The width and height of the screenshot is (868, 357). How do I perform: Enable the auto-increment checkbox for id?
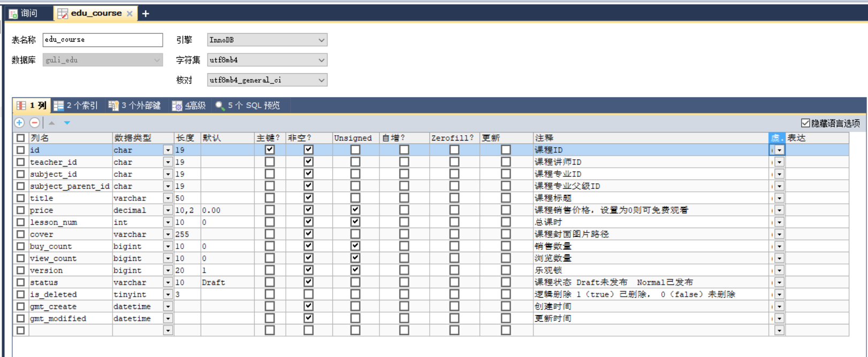(x=404, y=150)
